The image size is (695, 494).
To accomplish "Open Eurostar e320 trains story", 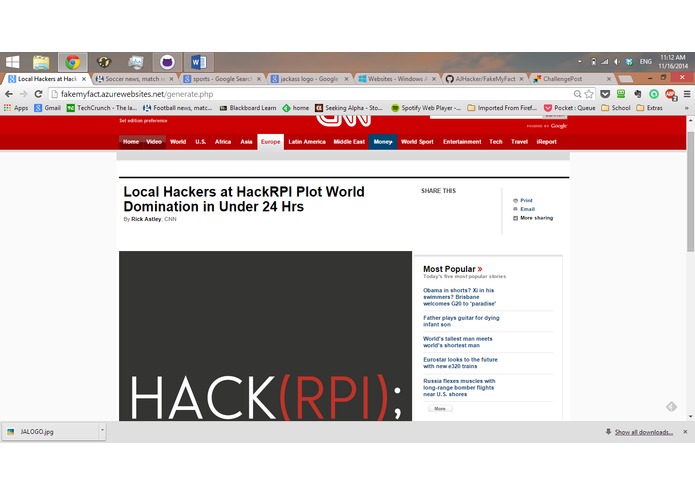I will (x=460, y=362).
